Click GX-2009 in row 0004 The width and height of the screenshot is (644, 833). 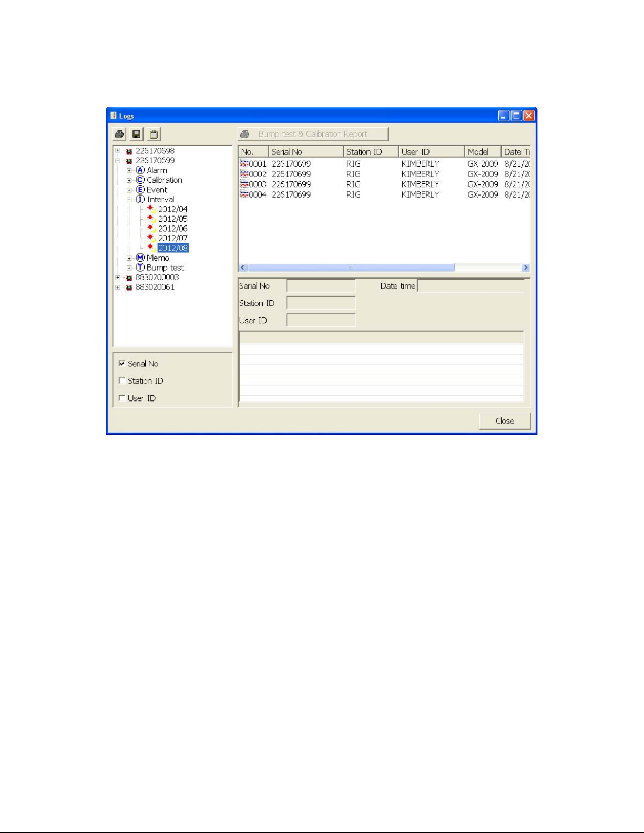(x=483, y=194)
